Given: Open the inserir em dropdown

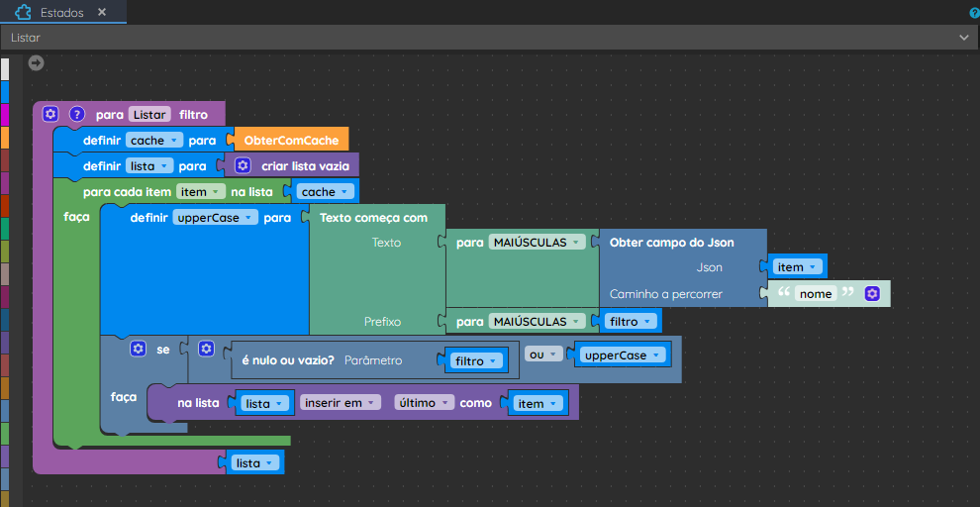Looking at the screenshot, I should point(340,403).
